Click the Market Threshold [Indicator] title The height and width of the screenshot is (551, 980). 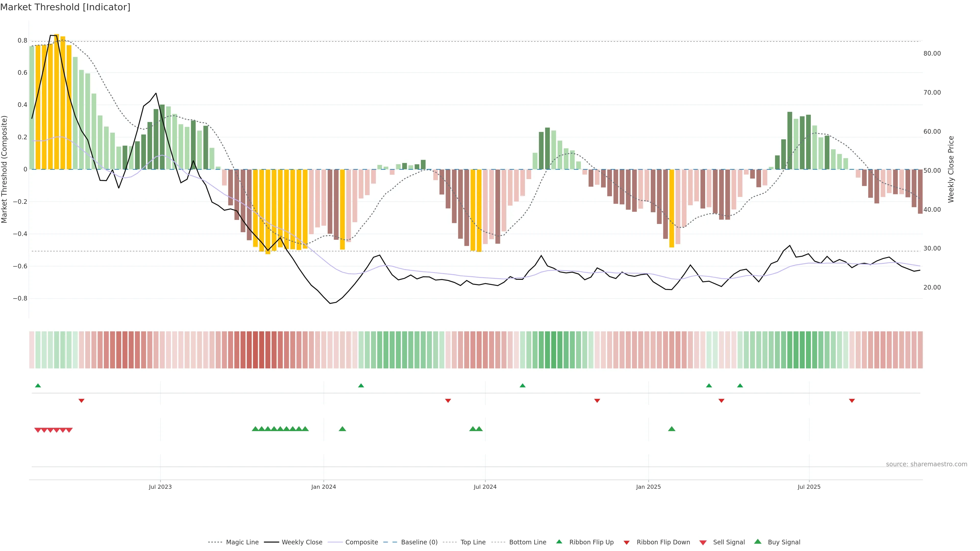(x=65, y=7)
